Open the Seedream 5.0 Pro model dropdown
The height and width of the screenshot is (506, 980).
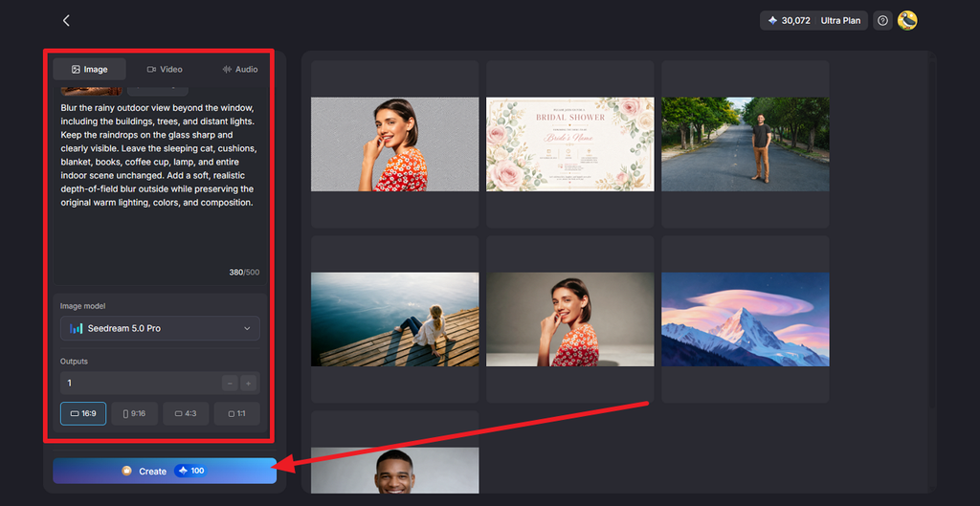[x=160, y=328]
